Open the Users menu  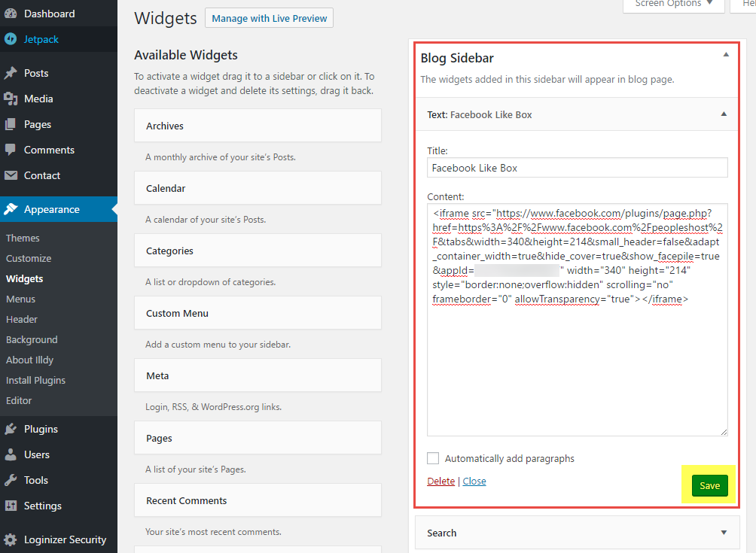[x=59, y=454]
